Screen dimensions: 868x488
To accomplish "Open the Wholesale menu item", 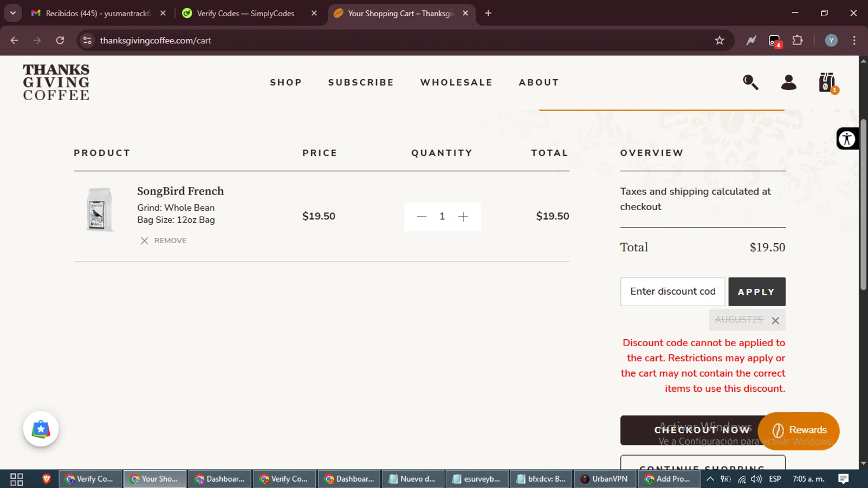I will 457,82.
